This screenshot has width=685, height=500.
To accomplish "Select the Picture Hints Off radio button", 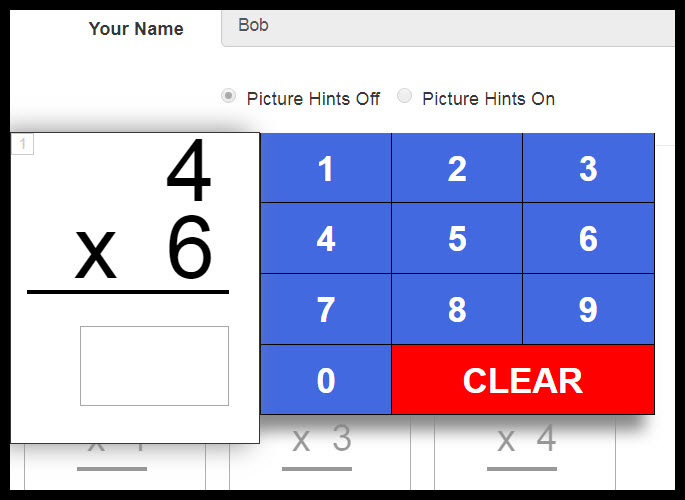I will pyautogui.click(x=229, y=97).
